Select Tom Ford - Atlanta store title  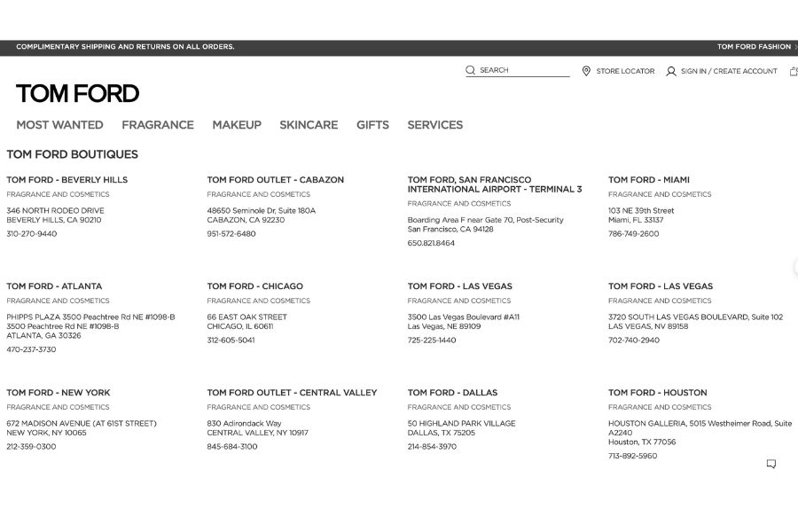[x=54, y=286]
